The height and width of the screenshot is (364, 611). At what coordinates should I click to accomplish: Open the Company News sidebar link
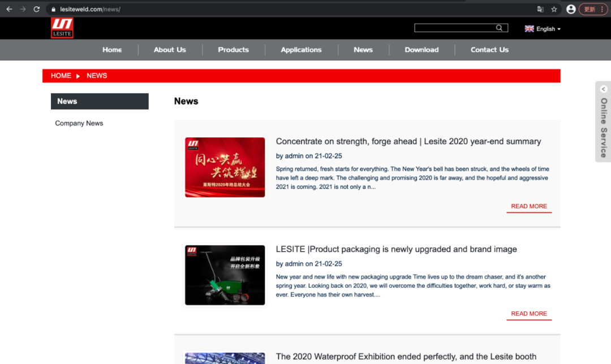click(x=79, y=123)
